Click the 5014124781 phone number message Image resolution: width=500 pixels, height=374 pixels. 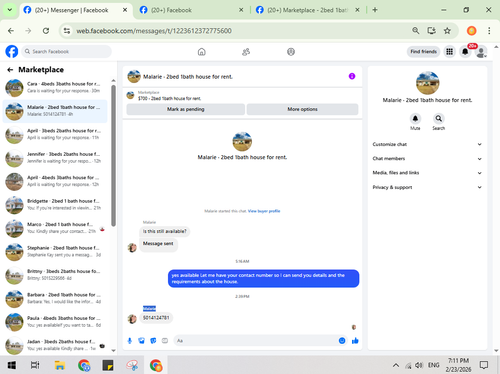click(x=156, y=318)
